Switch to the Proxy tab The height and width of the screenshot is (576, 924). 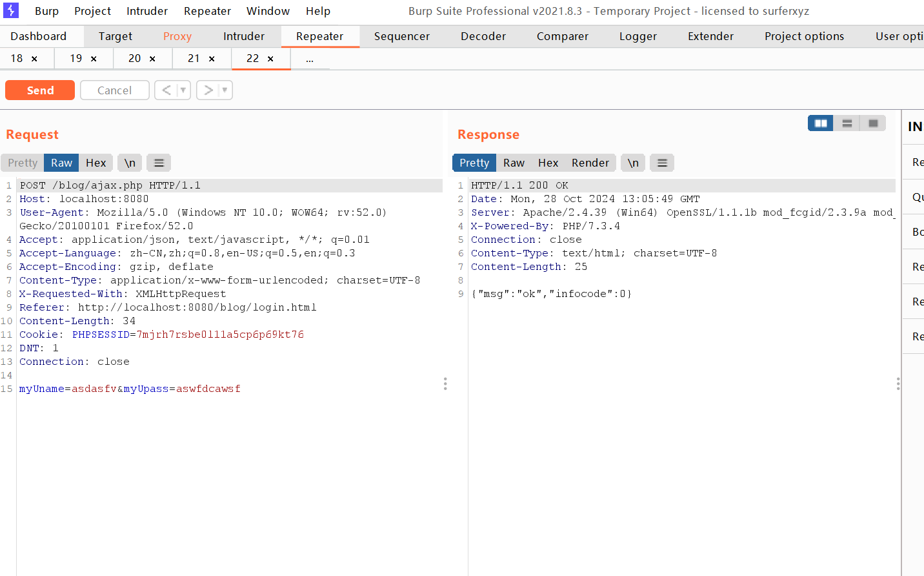tap(177, 36)
